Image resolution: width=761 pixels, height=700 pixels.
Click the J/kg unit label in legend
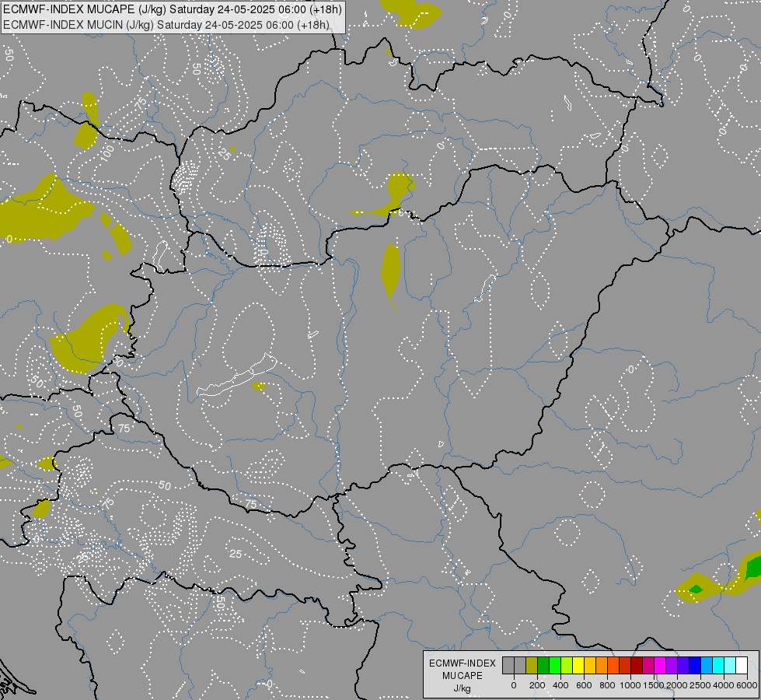point(462,688)
